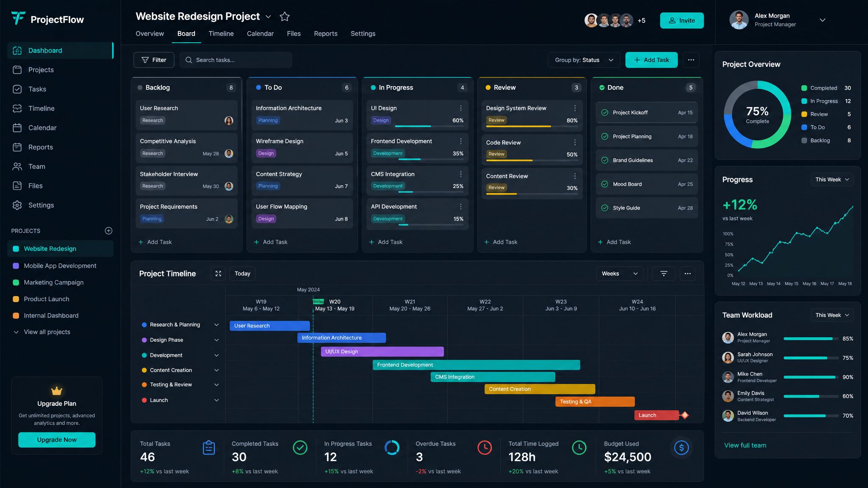Open Progress This Week dropdown
Image resolution: width=868 pixels, height=488 pixels.
coord(832,180)
